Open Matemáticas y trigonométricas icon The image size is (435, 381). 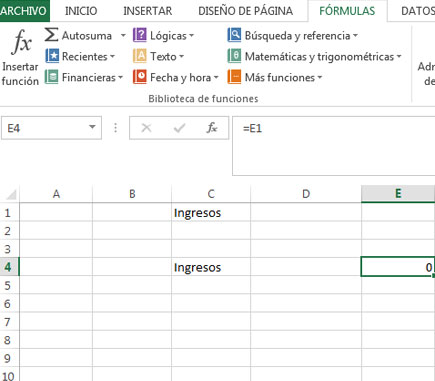pos(234,56)
